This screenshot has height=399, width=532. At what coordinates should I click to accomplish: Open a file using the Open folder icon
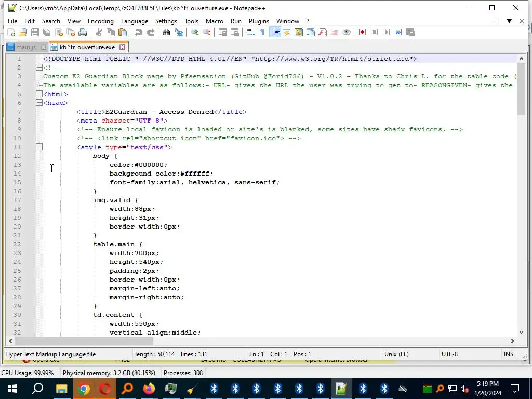pos(23,32)
